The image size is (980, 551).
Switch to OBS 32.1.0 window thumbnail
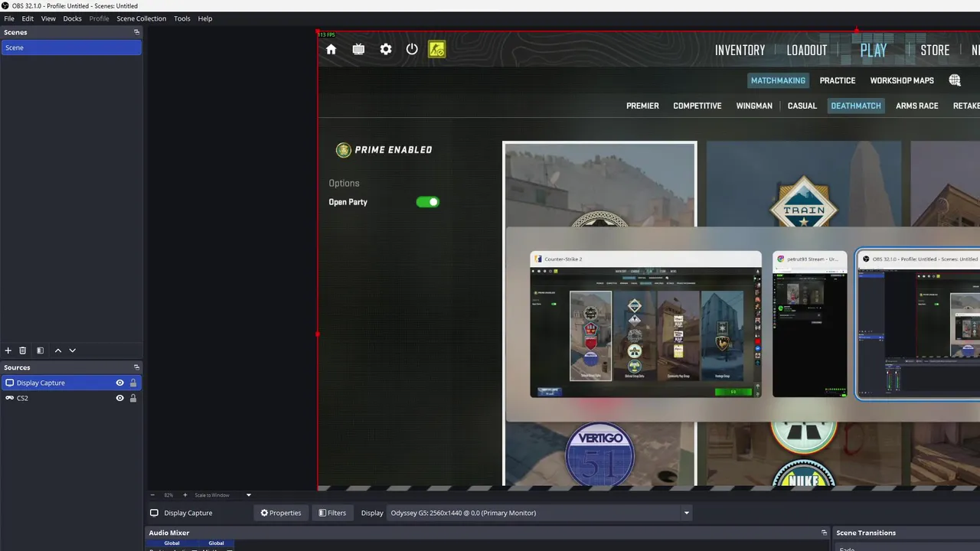(918, 324)
